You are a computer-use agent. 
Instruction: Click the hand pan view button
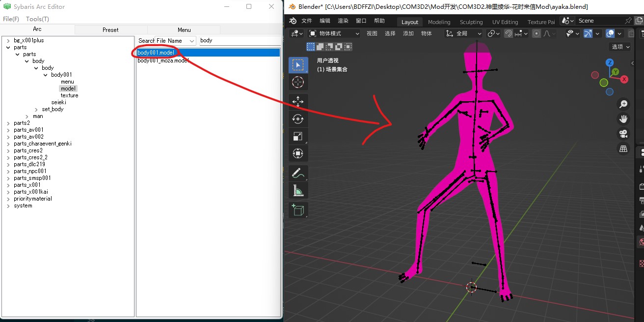click(623, 119)
